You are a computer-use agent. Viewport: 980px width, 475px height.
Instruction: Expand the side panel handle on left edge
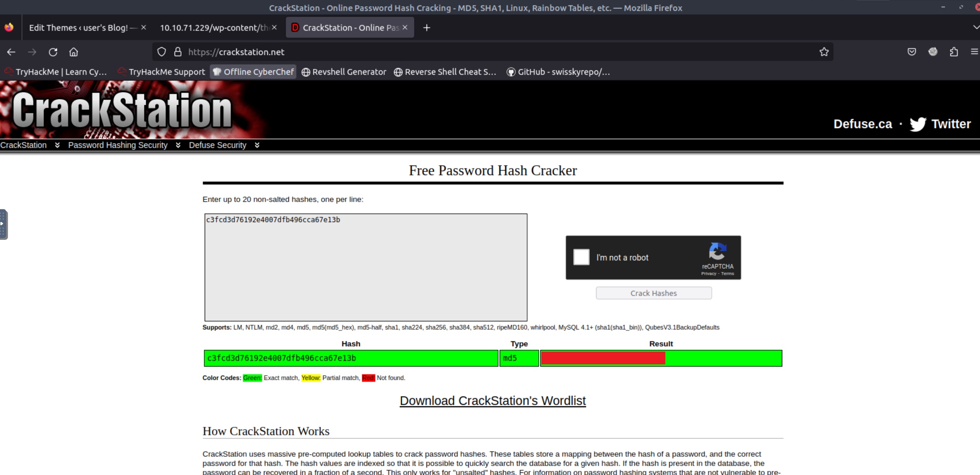3,224
